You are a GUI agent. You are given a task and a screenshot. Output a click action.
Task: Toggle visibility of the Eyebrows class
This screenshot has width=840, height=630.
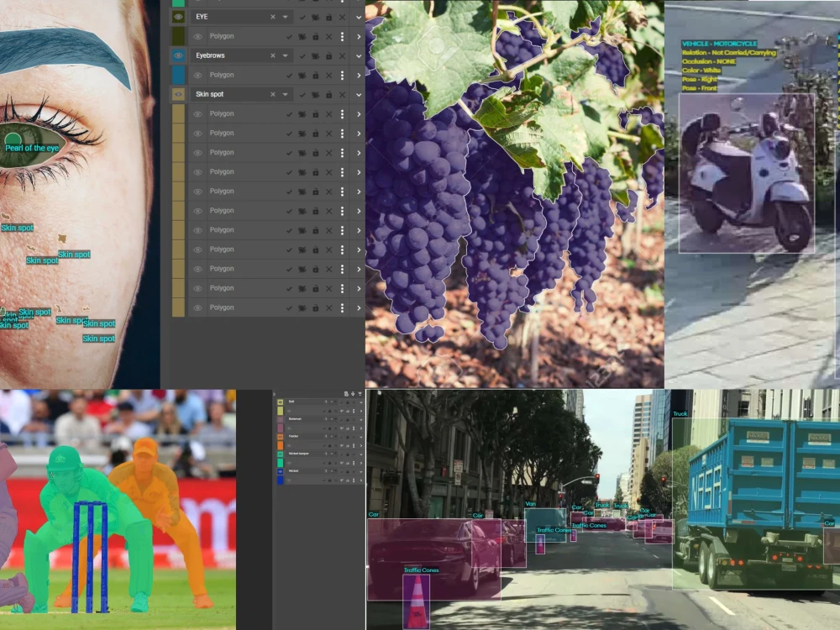[177, 55]
